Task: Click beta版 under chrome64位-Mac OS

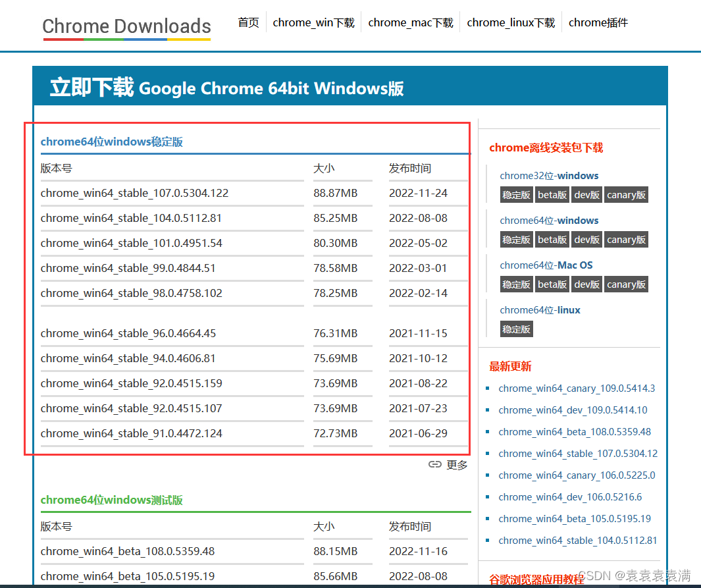Action: pyautogui.click(x=552, y=284)
